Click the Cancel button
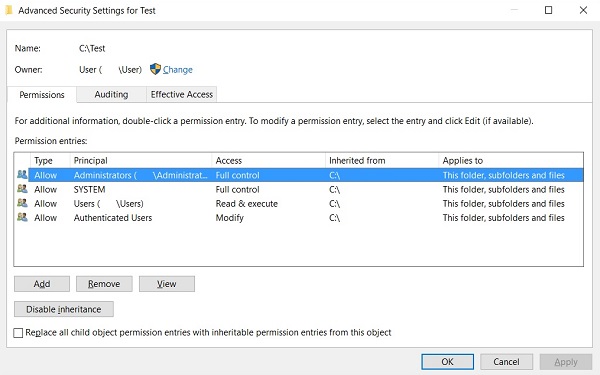 [506, 362]
